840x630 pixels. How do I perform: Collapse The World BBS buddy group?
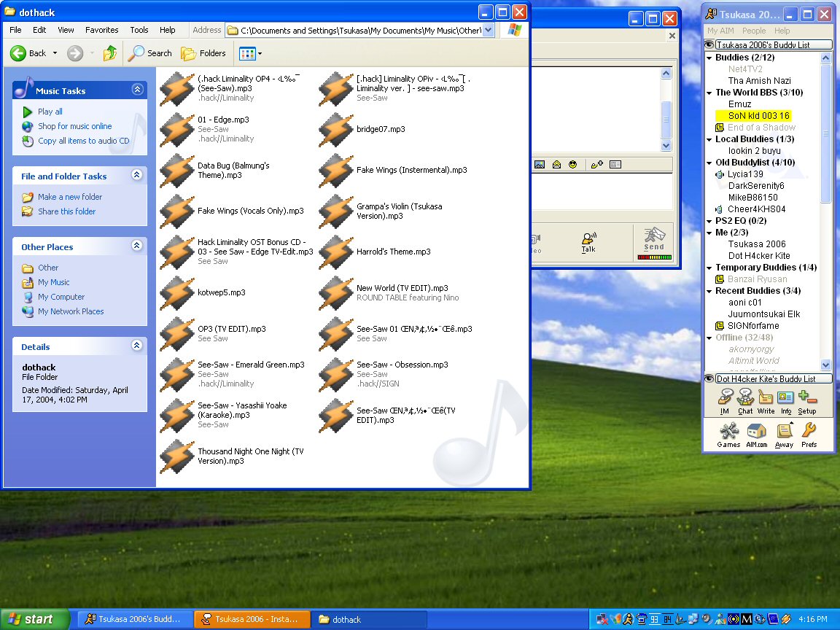pos(709,93)
